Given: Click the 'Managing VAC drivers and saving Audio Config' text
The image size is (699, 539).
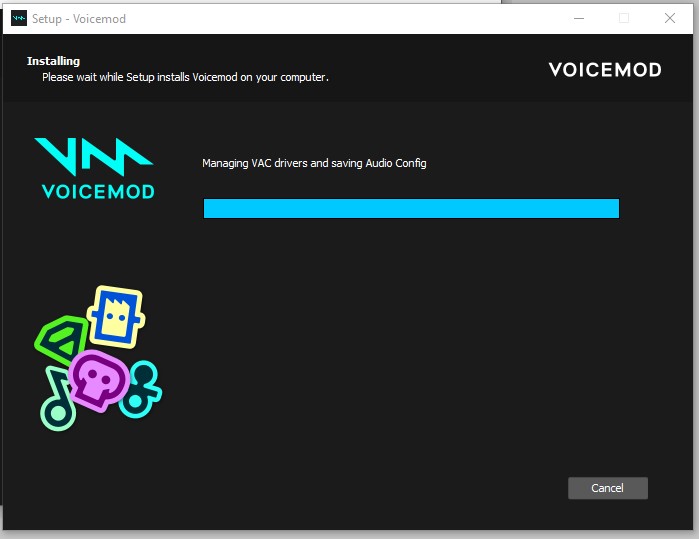Looking at the screenshot, I should (314, 163).
